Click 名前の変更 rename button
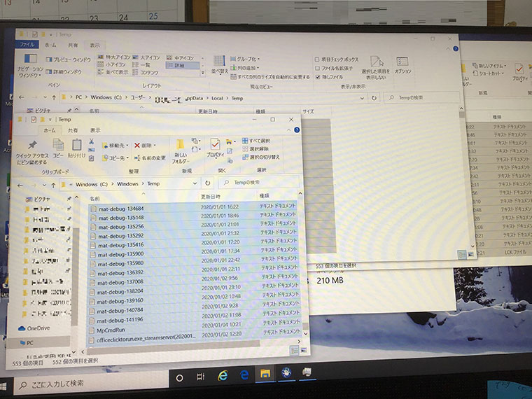This screenshot has width=532, height=399. 150,158
